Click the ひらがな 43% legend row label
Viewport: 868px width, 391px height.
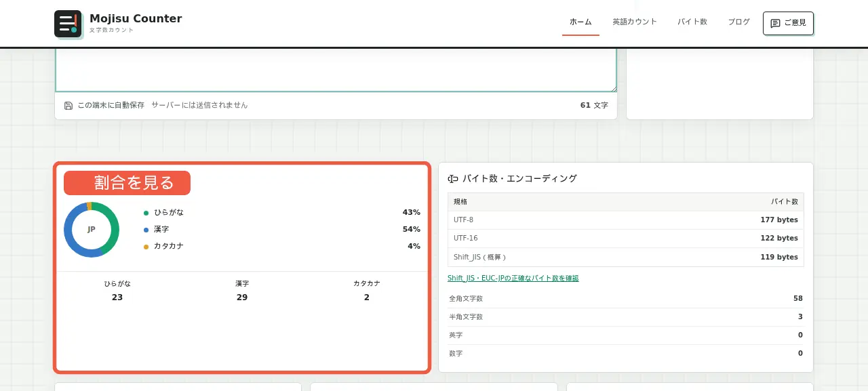pyautogui.click(x=169, y=213)
